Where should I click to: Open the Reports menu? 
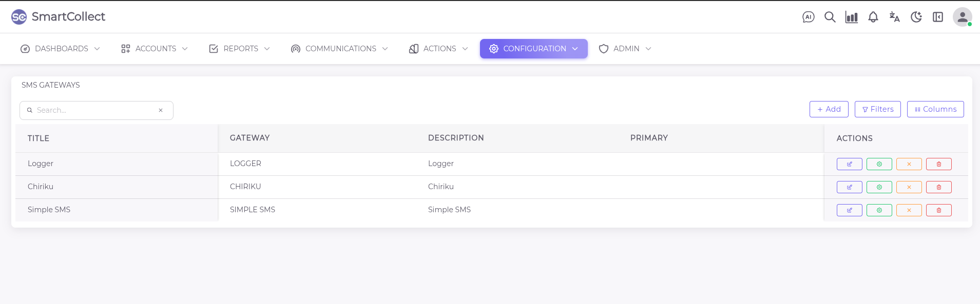click(x=240, y=49)
